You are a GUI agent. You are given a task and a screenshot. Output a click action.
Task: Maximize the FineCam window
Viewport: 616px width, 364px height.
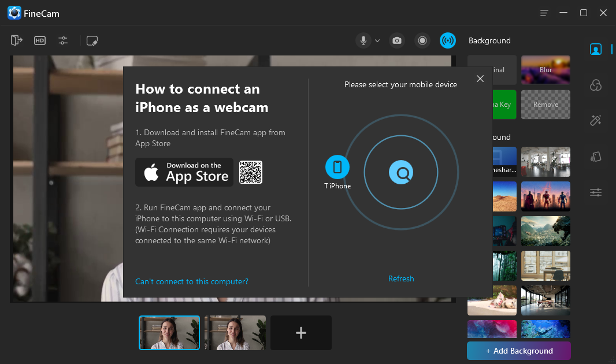tap(584, 13)
